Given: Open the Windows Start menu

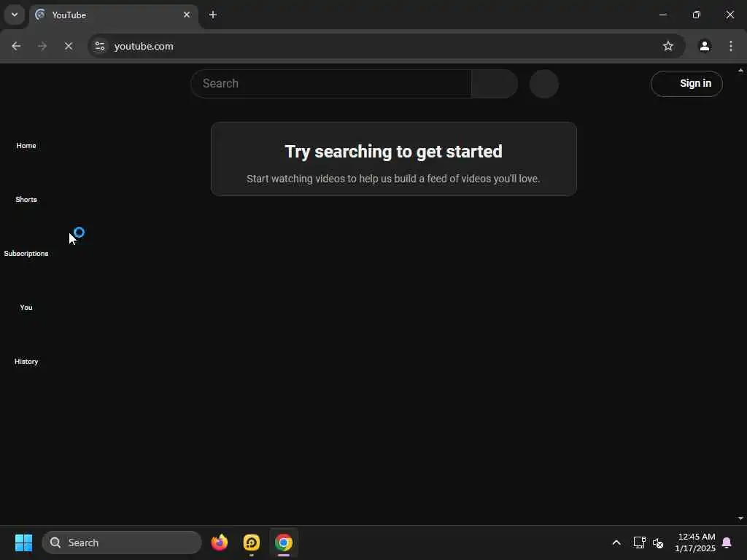Looking at the screenshot, I should [23, 542].
